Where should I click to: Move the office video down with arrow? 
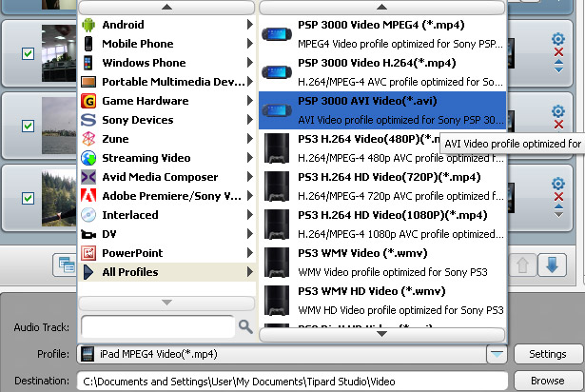tap(558, 69)
